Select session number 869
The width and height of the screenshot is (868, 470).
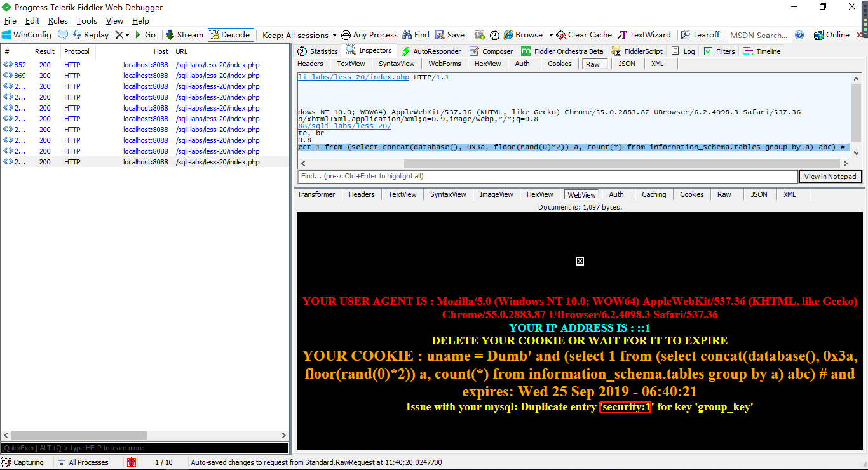tap(145, 76)
